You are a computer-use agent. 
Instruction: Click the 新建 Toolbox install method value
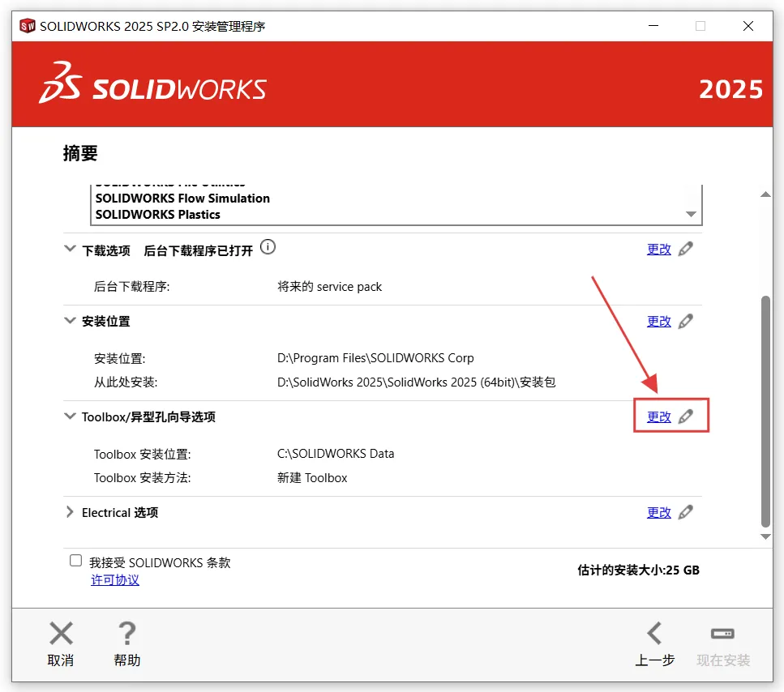coord(312,477)
